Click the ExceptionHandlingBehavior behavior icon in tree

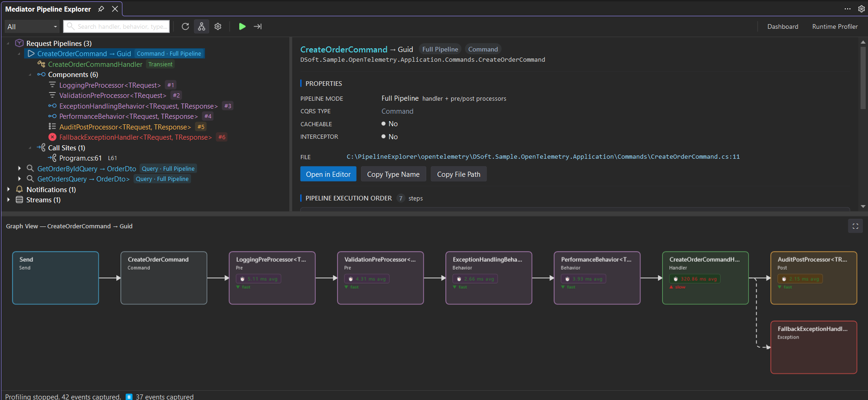52,106
